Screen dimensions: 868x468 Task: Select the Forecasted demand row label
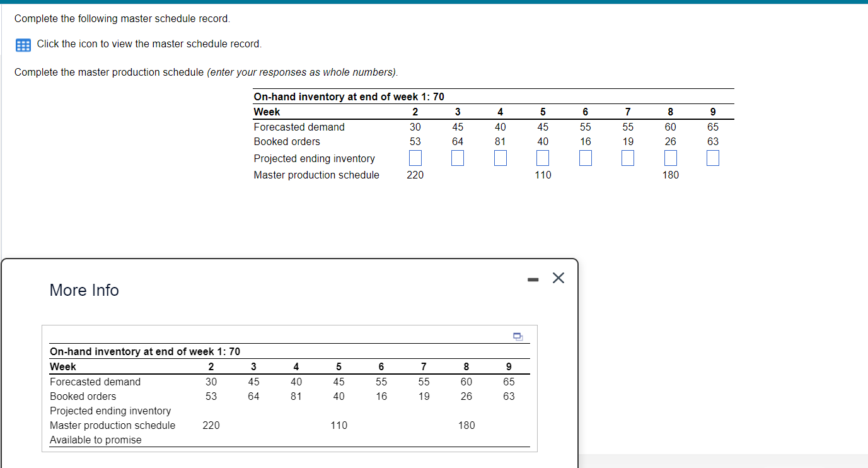[299, 127]
